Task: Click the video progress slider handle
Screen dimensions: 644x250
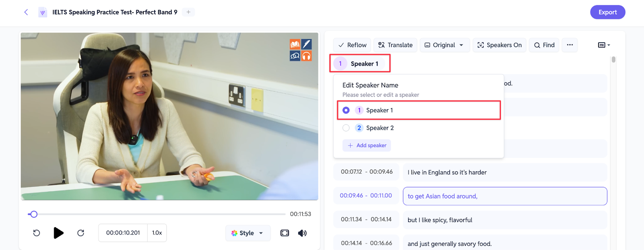Action: (x=34, y=214)
